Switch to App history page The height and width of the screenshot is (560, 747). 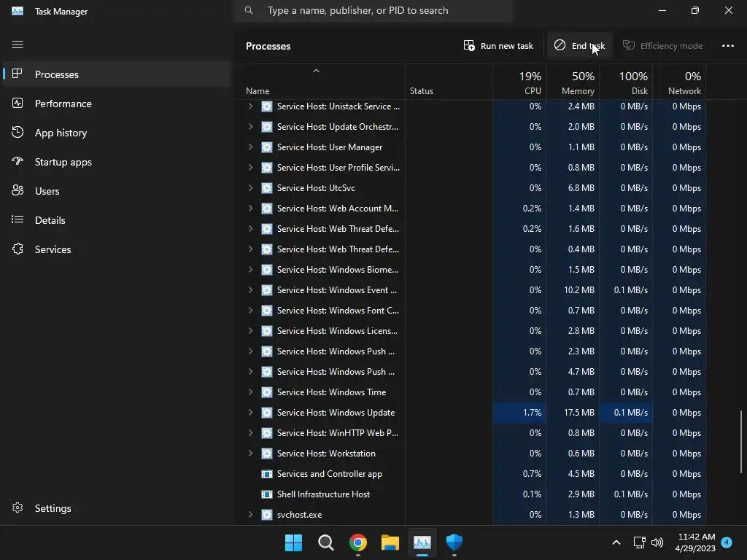click(117, 133)
